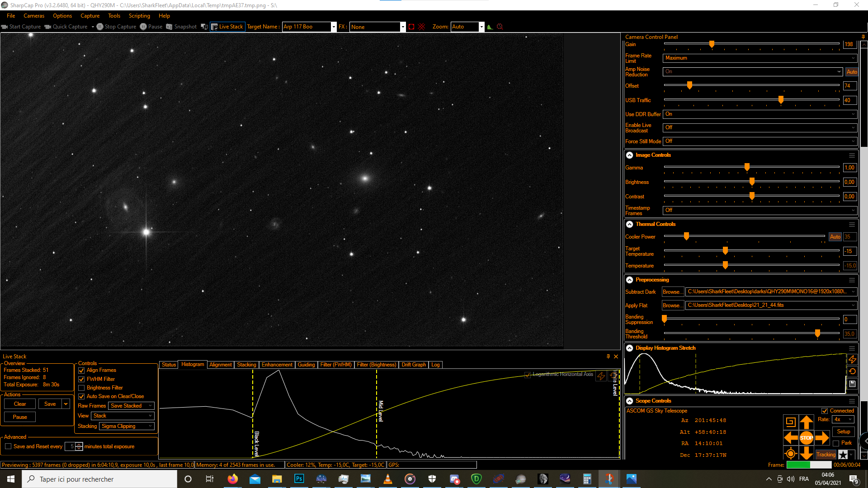Start spiral search in Scope Controls

(x=791, y=422)
